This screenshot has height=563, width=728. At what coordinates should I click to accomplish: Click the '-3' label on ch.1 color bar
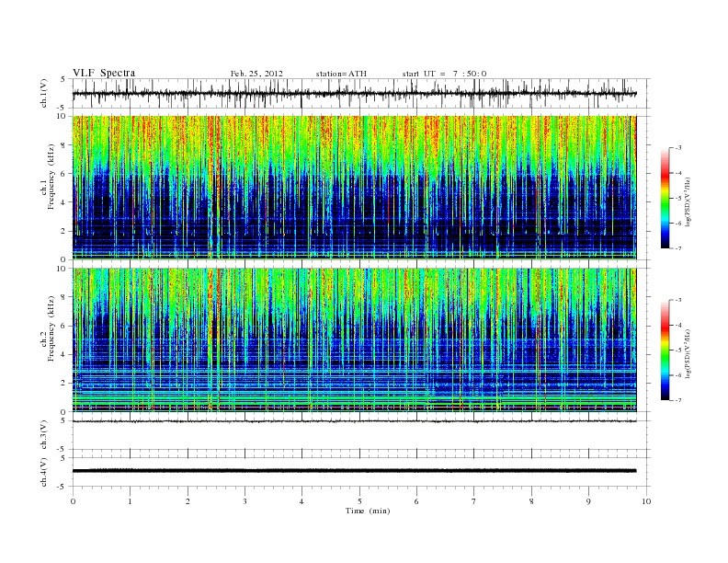coord(678,148)
